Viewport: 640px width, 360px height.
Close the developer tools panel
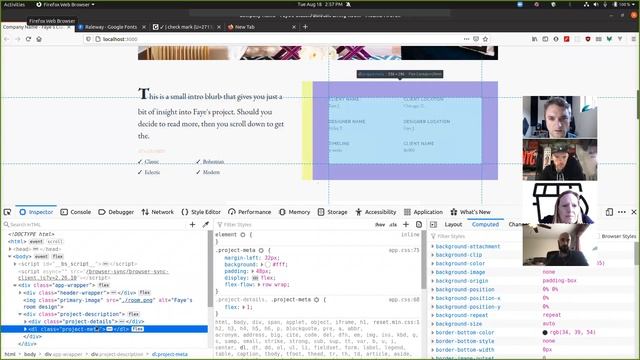634,212
